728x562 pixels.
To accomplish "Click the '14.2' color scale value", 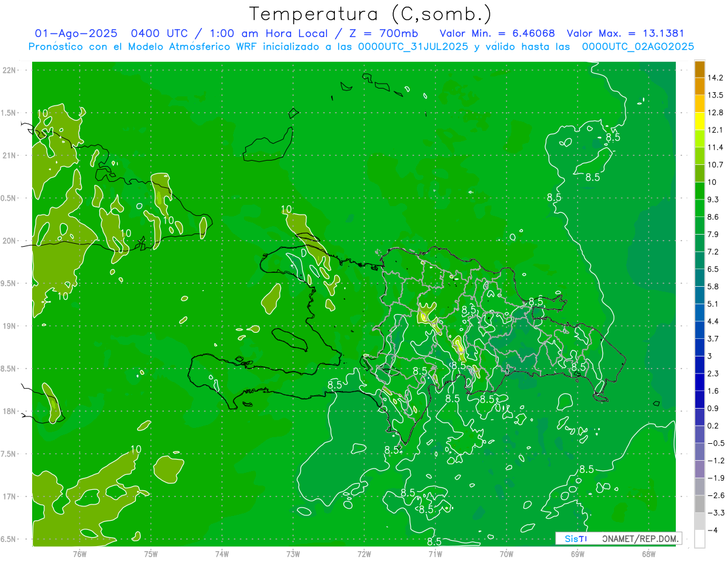I will click(x=716, y=78).
